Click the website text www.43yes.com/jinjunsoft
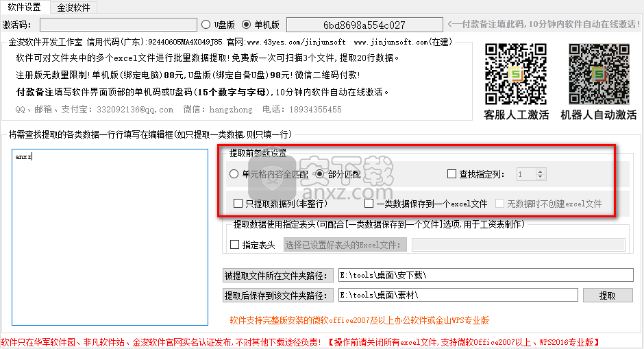This screenshot has height=349, width=644. pos(296,42)
